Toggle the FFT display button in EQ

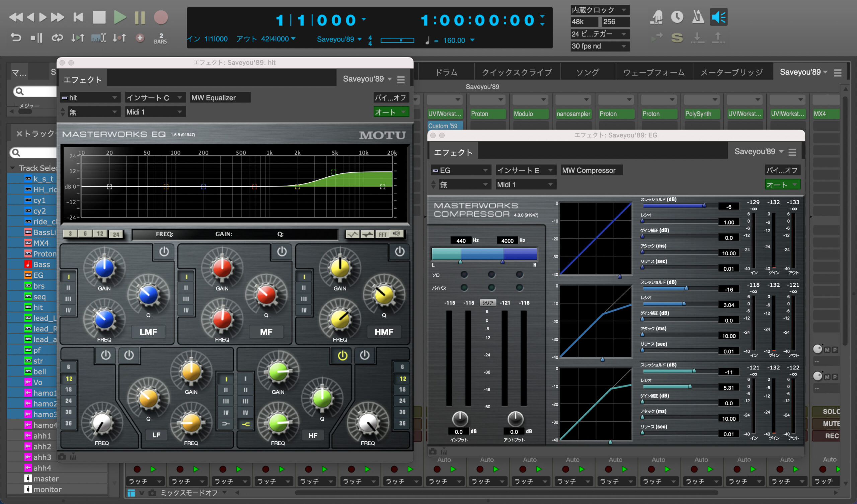[x=383, y=234]
